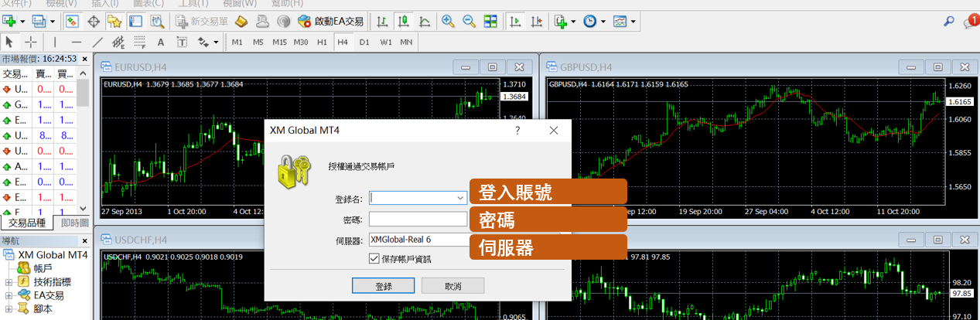Open search with the magnifier icon
This screenshot has width=980, height=320.
[x=949, y=22]
